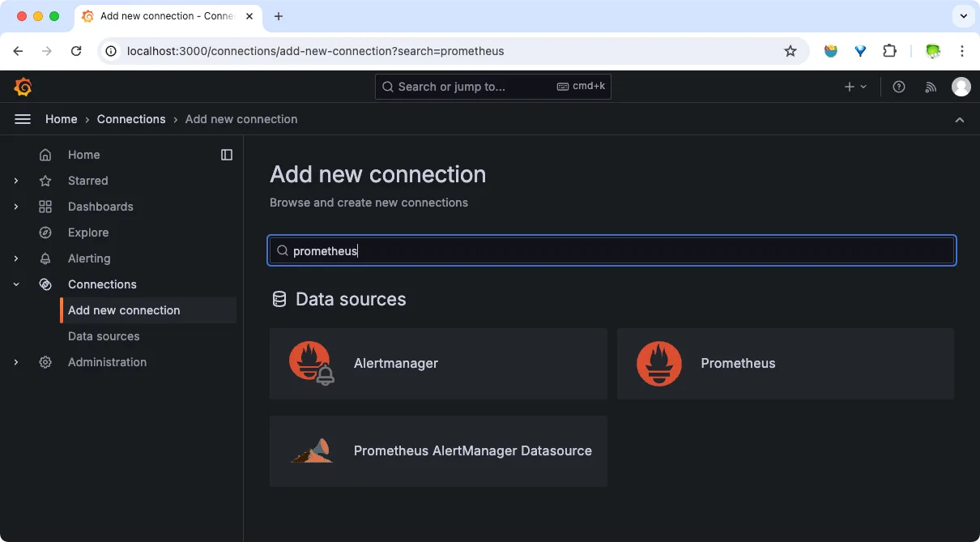Click the browser extensions puzzle icon
Image resolution: width=980 pixels, height=542 pixels.
coord(889,50)
